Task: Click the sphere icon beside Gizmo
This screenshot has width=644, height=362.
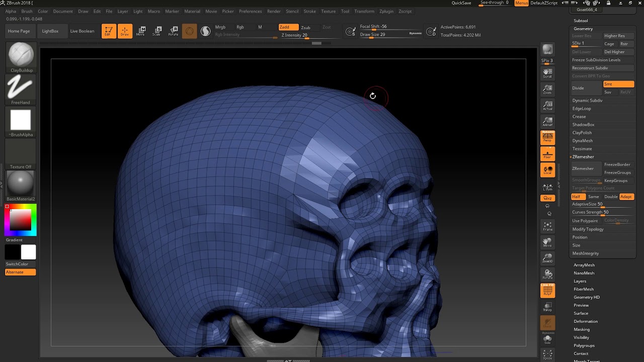Action: [x=206, y=31]
